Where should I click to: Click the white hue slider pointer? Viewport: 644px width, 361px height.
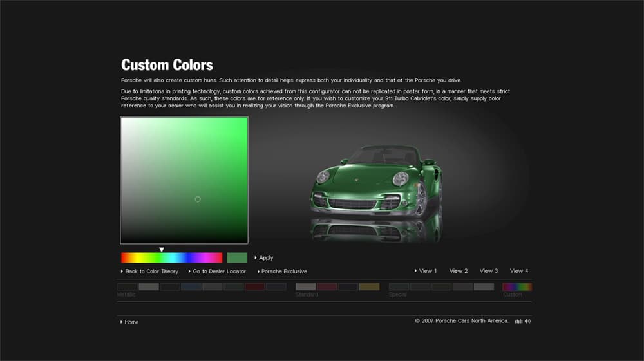[x=162, y=250]
